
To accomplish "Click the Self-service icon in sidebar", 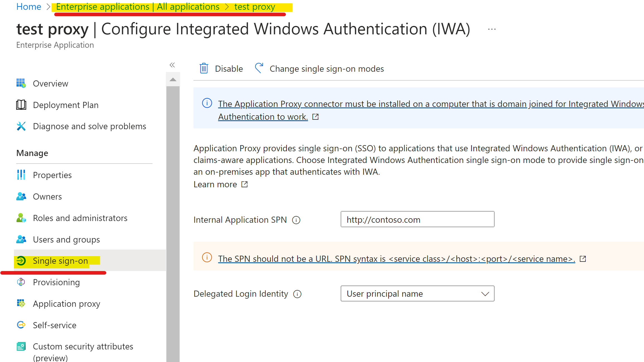I will [21, 325].
